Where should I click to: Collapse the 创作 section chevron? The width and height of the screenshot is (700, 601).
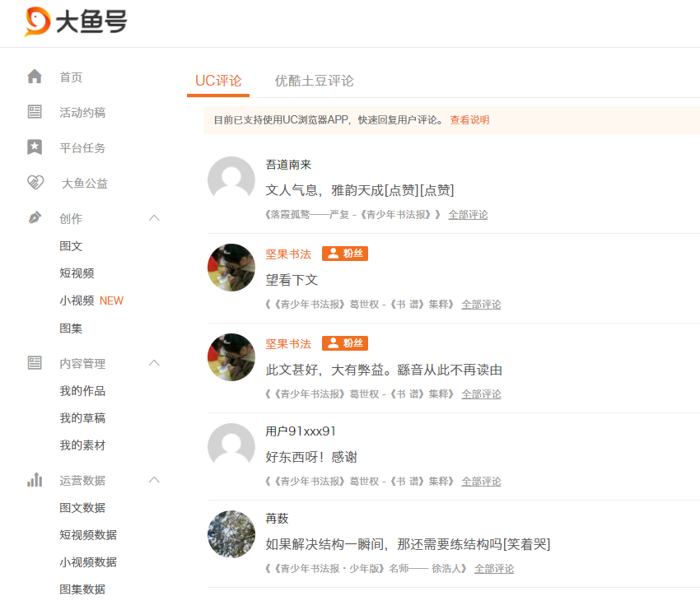[x=154, y=217]
